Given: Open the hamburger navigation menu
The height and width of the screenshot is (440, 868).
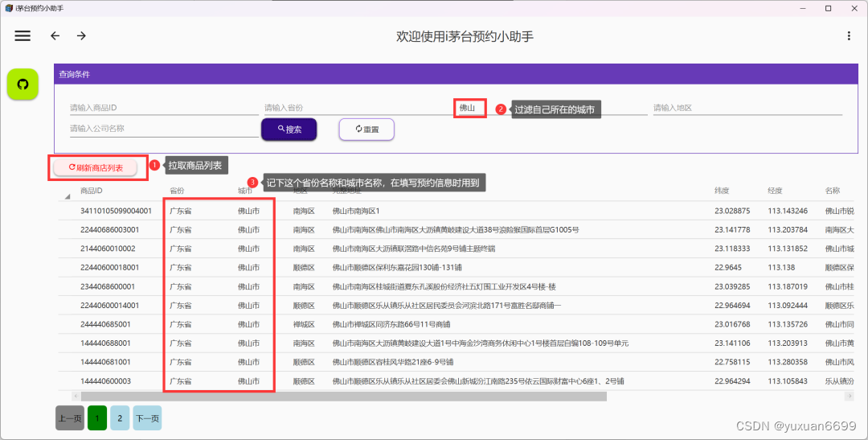Looking at the screenshot, I should tap(23, 36).
